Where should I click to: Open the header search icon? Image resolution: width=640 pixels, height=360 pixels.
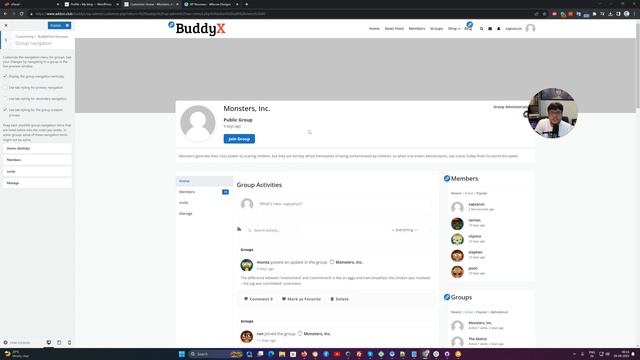pos(481,29)
